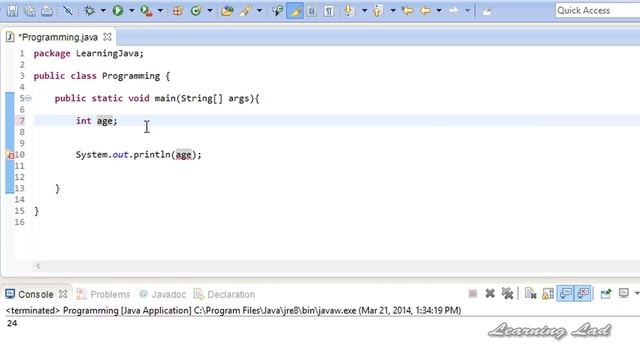Screen dimensions: 640x360
Task: Toggle Show Console on Standard Error
Action: click(x=583, y=293)
